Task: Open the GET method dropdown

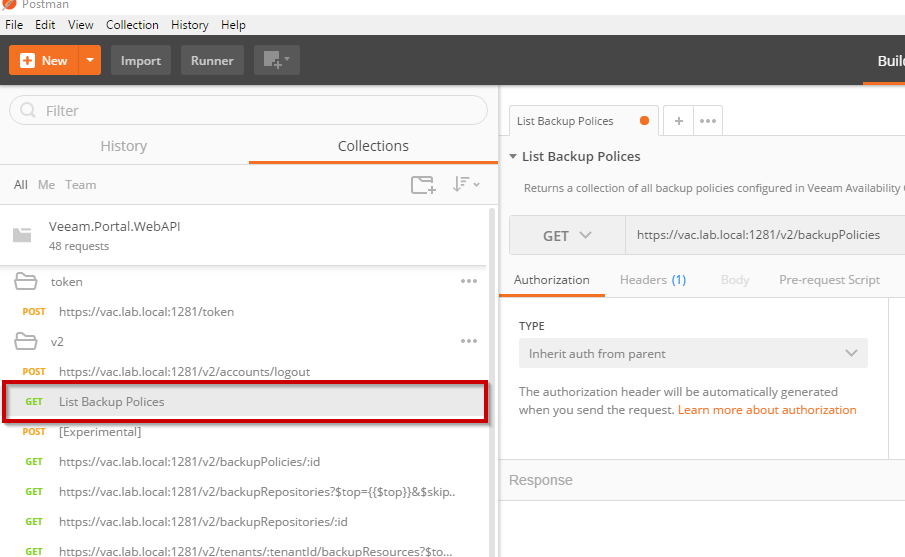Action: coord(567,235)
